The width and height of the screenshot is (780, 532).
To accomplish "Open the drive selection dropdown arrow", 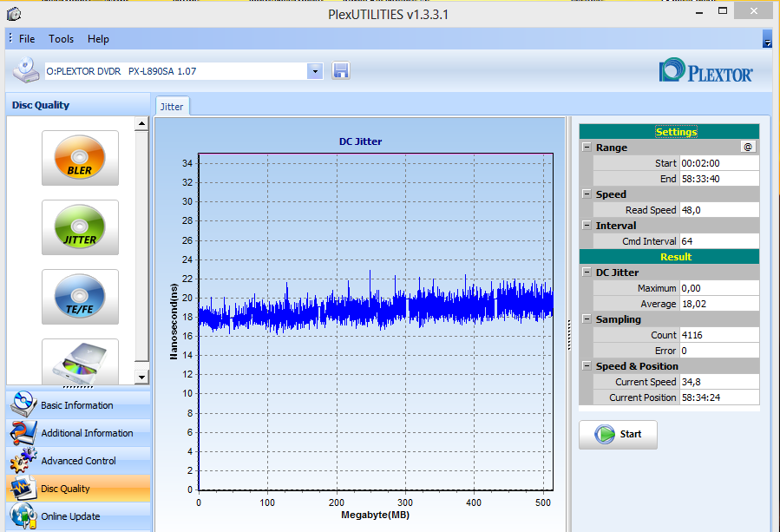I will point(315,71).
